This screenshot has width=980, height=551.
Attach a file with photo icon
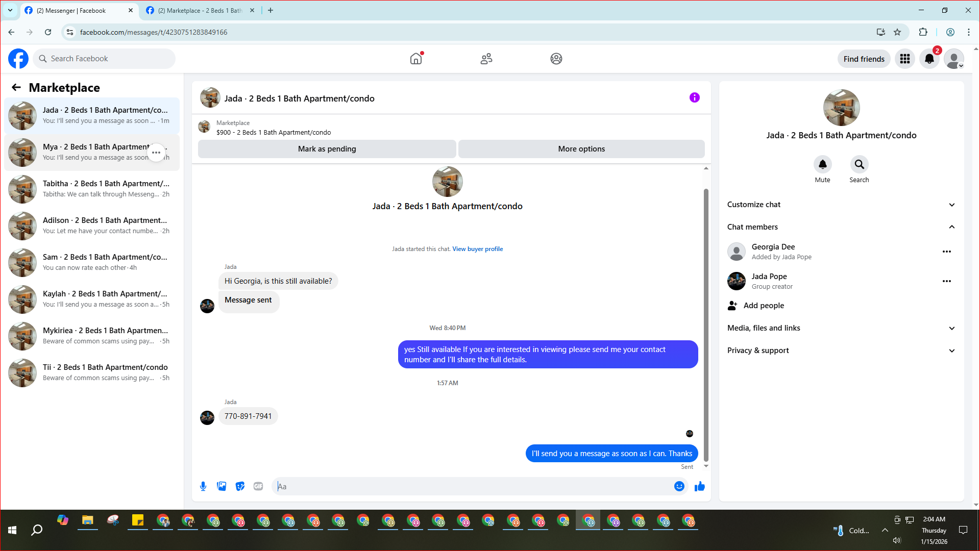pos(222,486)
